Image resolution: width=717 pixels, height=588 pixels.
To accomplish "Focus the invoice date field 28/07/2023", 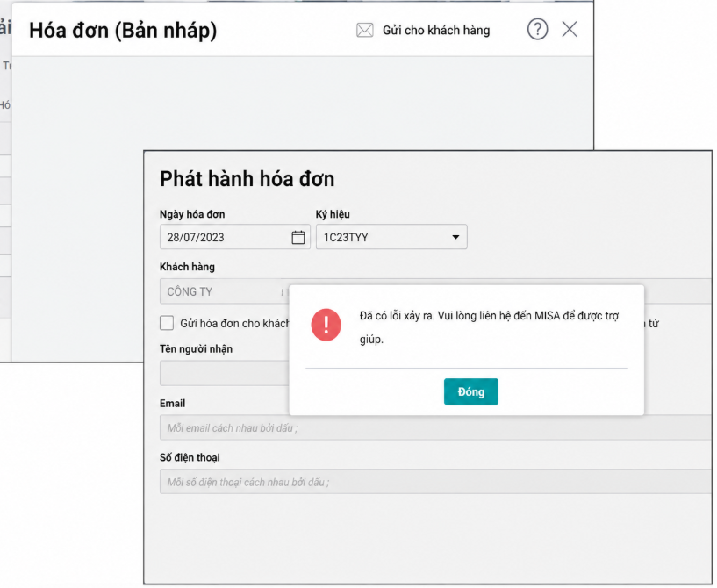I will 234,237.
